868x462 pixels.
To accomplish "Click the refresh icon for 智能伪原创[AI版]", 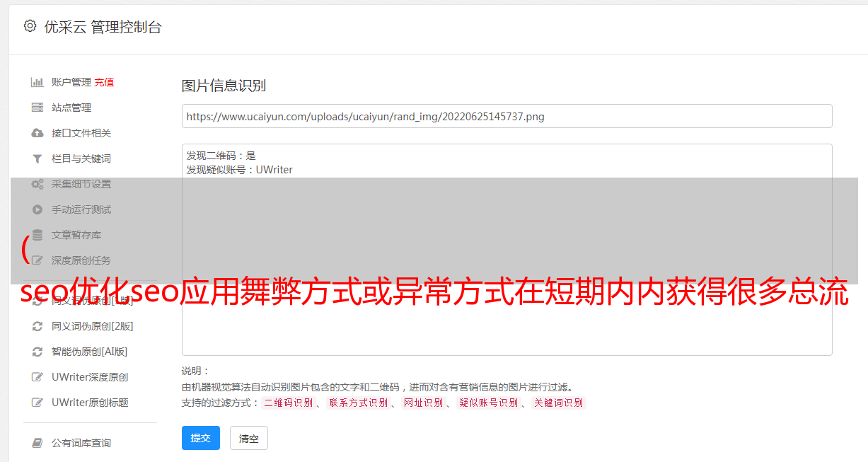I will point(37,352).
